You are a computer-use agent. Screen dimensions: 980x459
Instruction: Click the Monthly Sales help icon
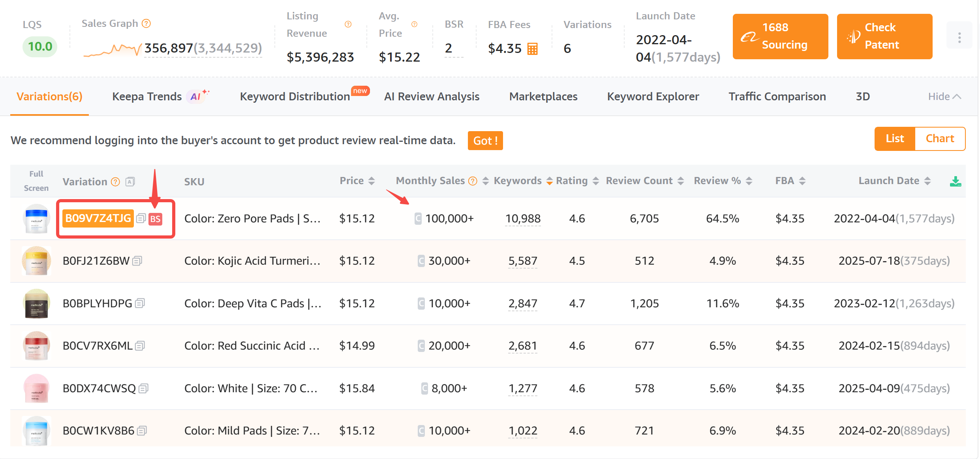[473, 181]
